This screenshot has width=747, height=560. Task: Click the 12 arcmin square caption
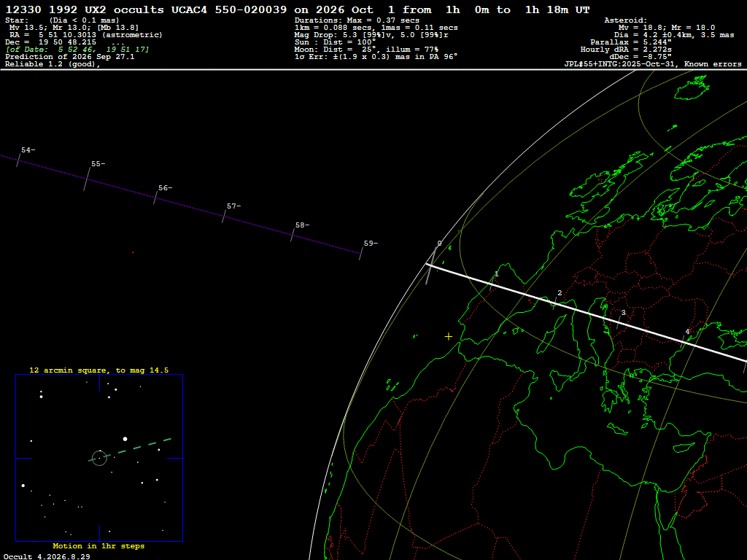pos(98,370)
